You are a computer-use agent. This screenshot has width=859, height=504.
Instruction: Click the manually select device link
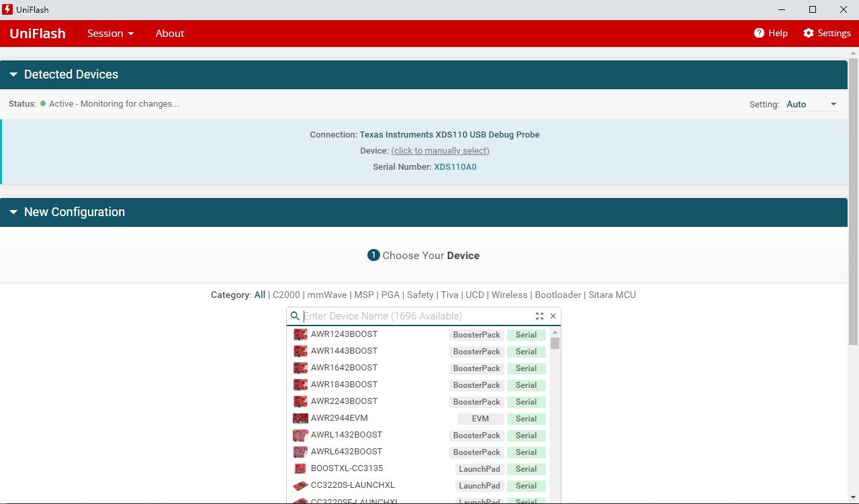coord(440,151)
